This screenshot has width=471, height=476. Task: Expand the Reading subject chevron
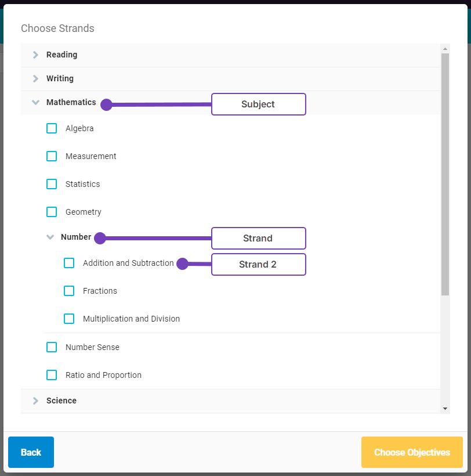click(x=35, y=55)
